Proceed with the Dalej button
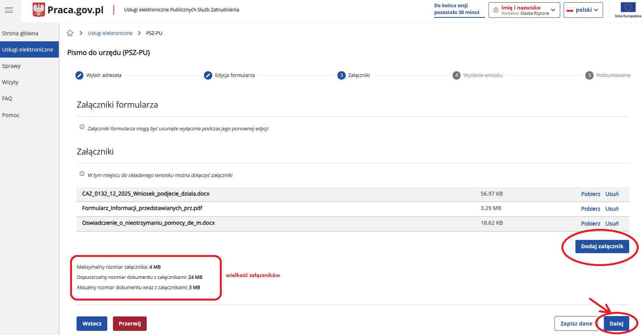 click(x=616, y=324)
